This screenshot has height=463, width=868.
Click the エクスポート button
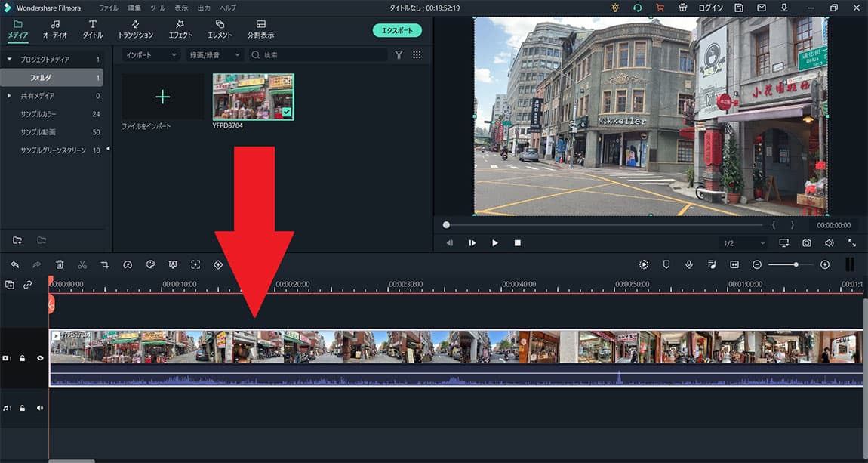[x=397, y=30]
